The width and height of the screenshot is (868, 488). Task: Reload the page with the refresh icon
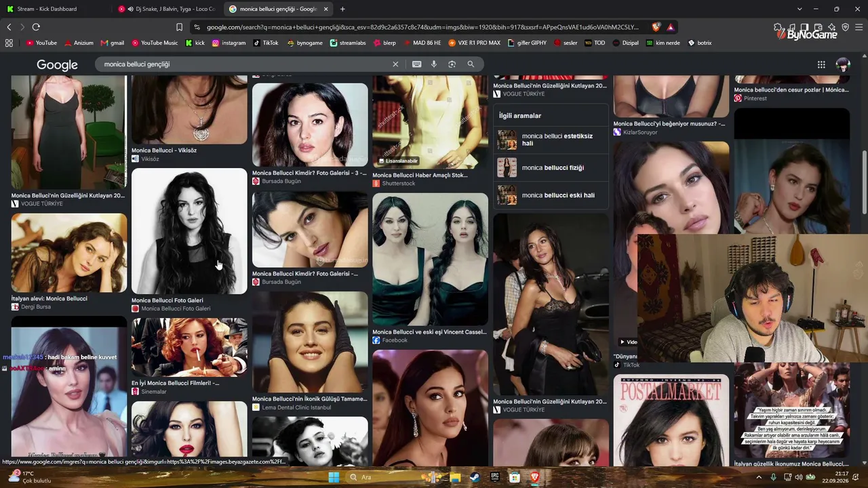pyautogui.click(x=36, y=27)
